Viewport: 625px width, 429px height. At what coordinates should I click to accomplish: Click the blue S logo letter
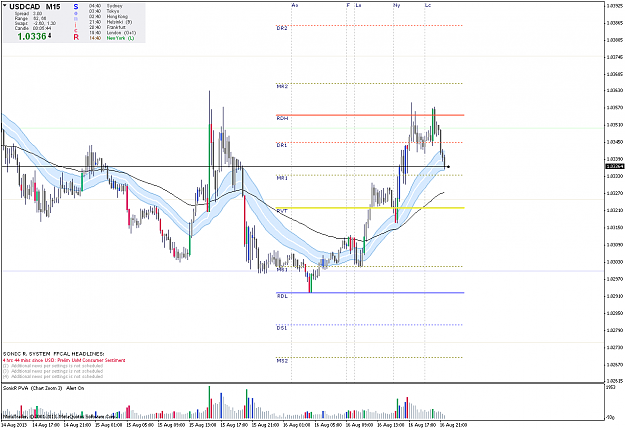point(76,7)
